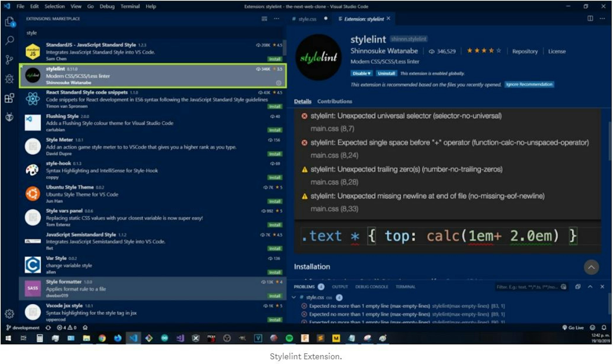This screenshot has width=613, height=364.
Task: Open the Search view in the activity bar
Action: coord(10,40)
